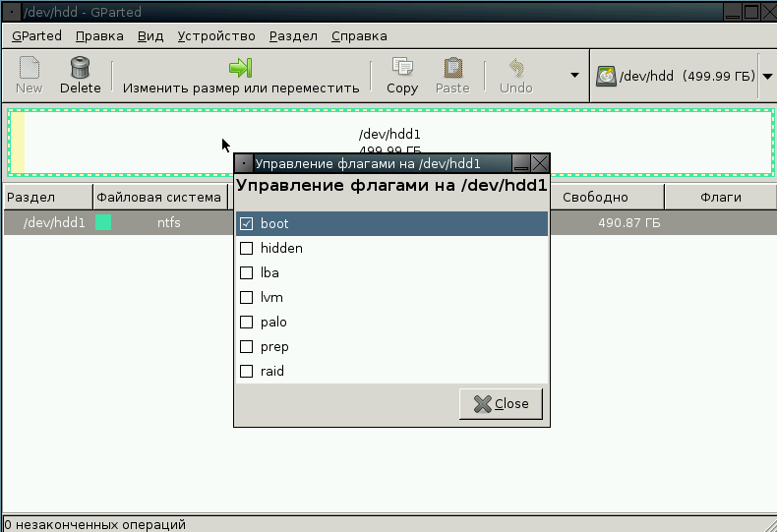Viewport: 777px width, 532px height.
Task: Select the /dev/hdd1 row in partition table
Action: pos(390,222)
